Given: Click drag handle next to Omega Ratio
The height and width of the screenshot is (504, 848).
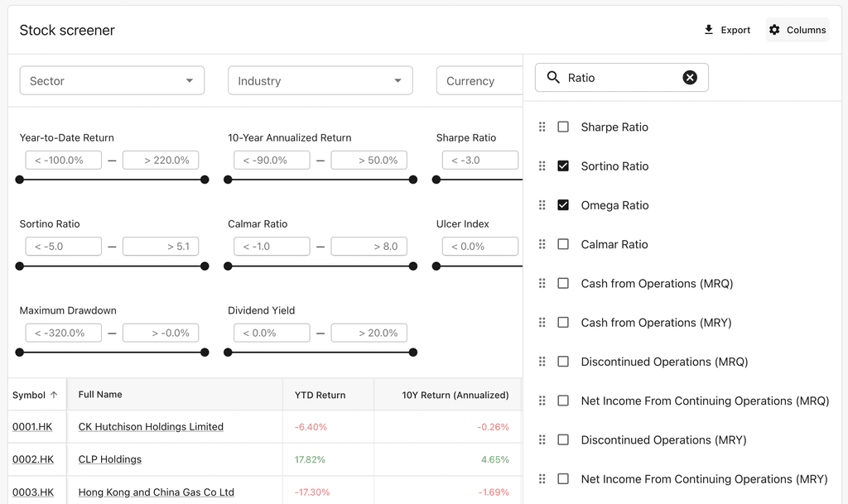Looking at the screenshot, I should click(x=542, y=205).
